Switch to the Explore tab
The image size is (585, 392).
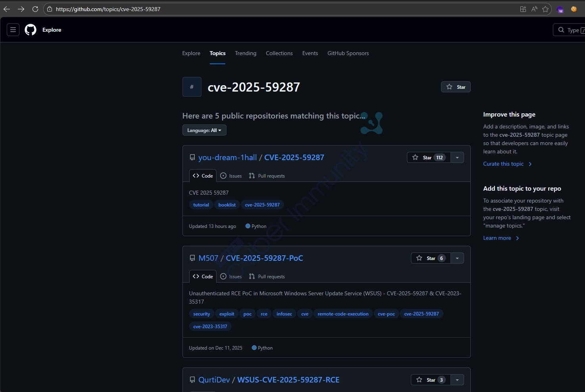191,53
